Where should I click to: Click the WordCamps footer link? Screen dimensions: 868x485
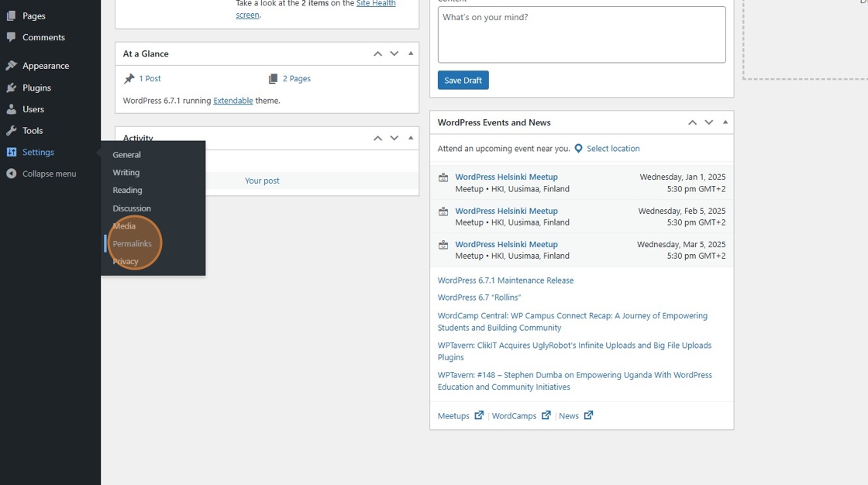point(515,416)
